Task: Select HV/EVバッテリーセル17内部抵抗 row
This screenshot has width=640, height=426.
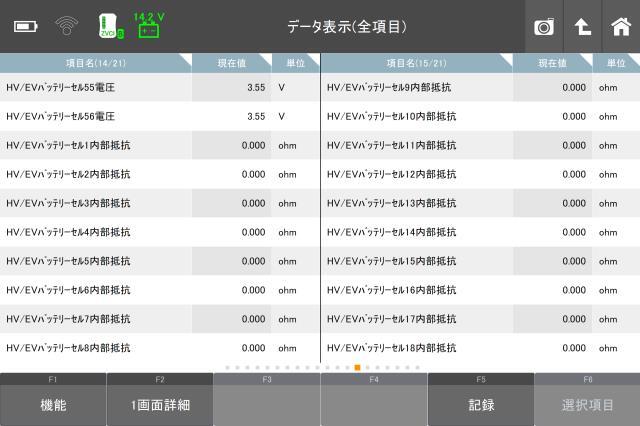Action: 480,319
